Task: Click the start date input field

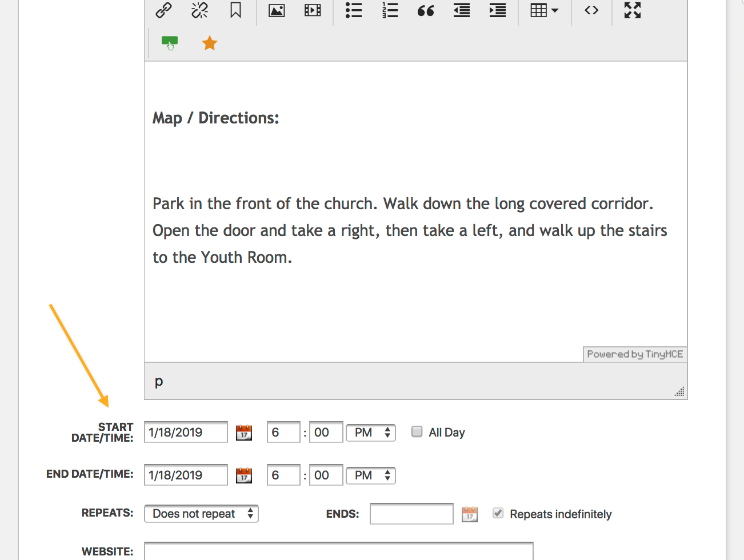Action: point(186,432)
